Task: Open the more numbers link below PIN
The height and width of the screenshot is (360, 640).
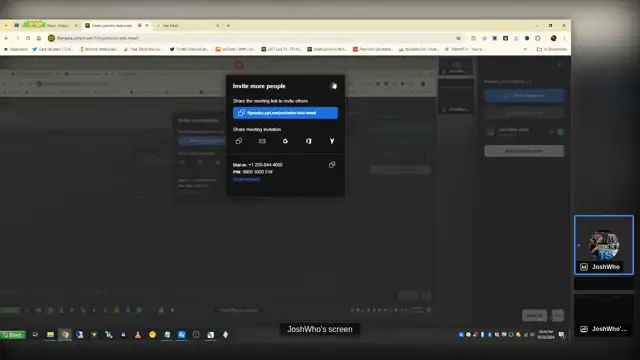Action: point(246,179)
